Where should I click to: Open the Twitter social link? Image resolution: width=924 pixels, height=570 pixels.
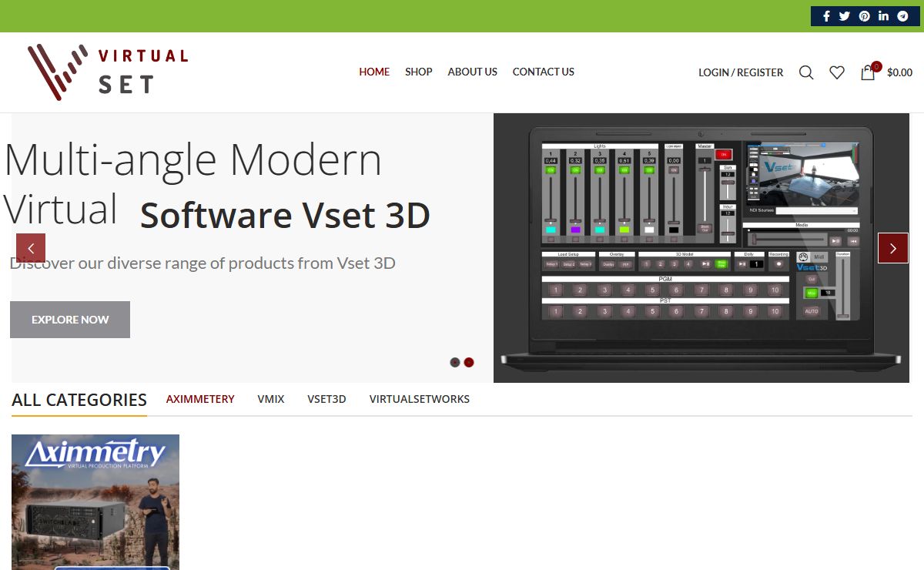[x=845, y=16]
